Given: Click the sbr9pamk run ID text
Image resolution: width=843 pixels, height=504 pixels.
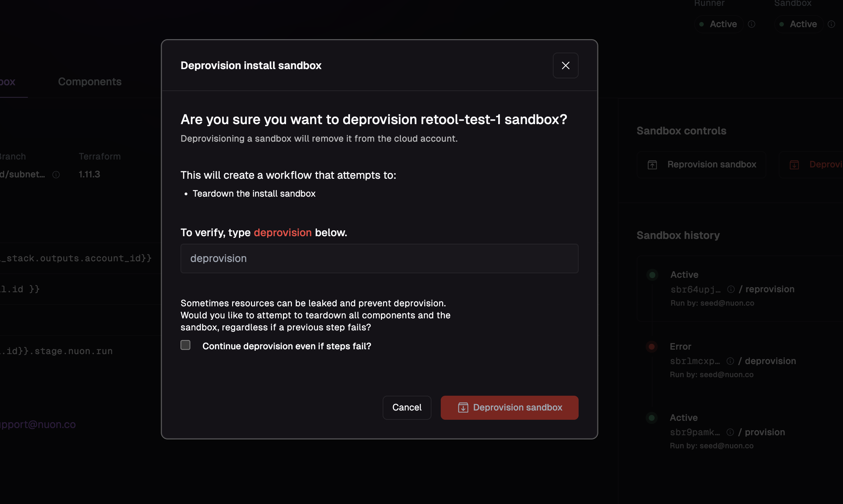Looking at the screenshot, I should [x=695, y=432].
